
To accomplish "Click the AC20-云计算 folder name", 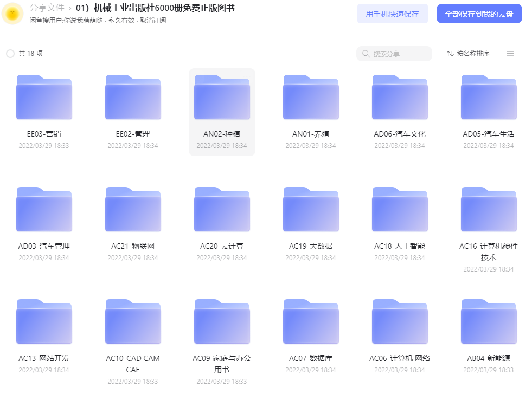I will coord(222,246).
